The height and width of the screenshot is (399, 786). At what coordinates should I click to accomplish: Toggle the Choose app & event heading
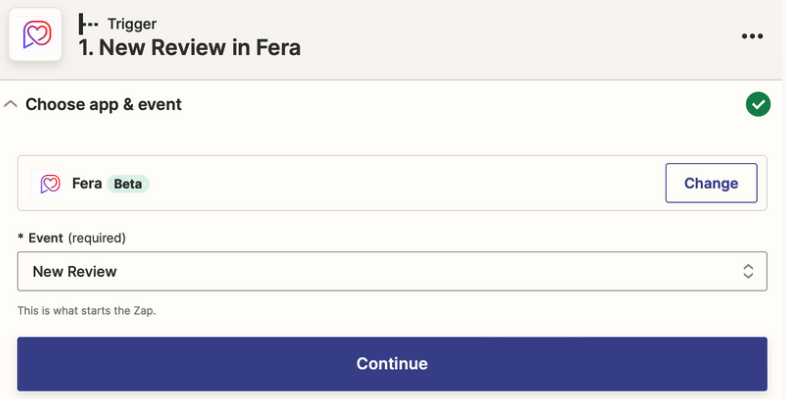[103, 104]
